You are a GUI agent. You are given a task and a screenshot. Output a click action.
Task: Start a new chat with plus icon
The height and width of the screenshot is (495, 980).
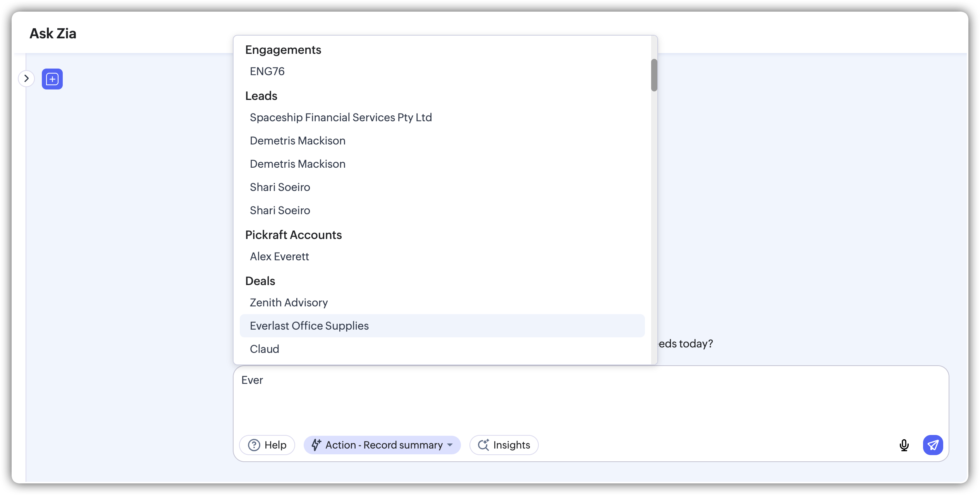coord(52,79)
